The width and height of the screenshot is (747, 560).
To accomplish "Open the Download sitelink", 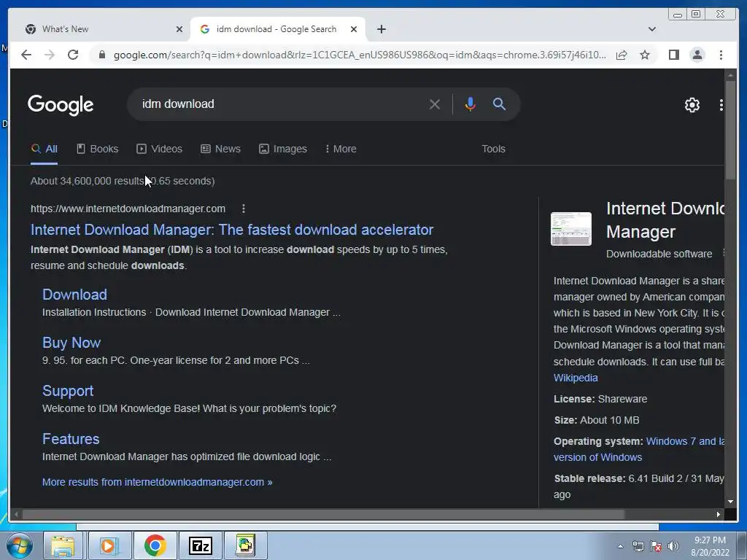I will (x=74, y=295).
